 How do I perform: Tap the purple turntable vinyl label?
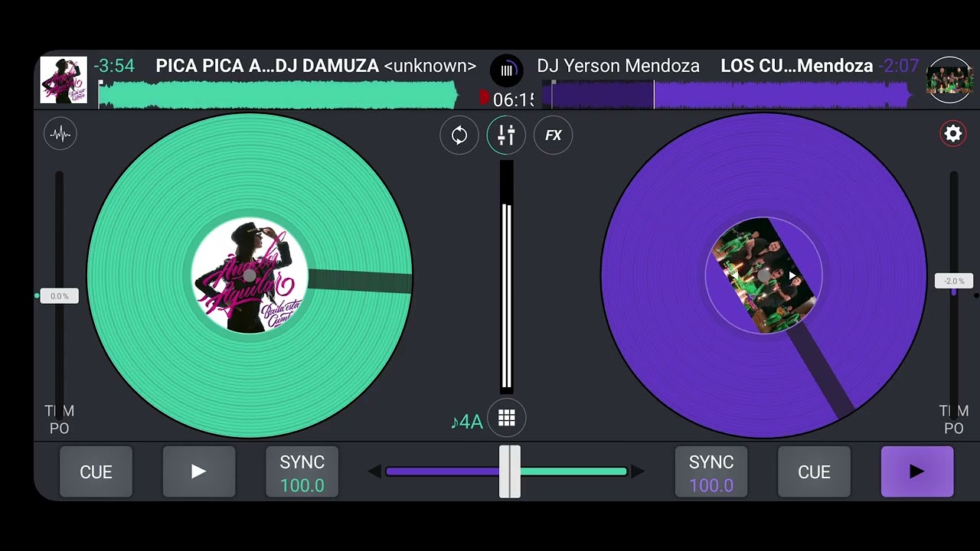(x=764, y=275)
